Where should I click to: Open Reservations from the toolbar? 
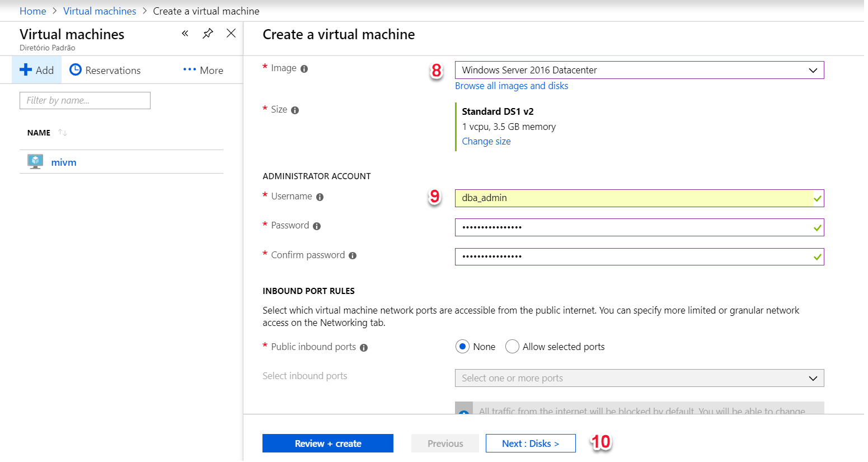point(105,71)
